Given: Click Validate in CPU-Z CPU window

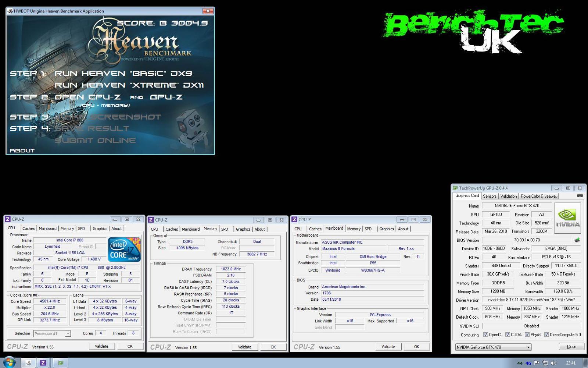Looking at the screenshot, I should (102, 346).
